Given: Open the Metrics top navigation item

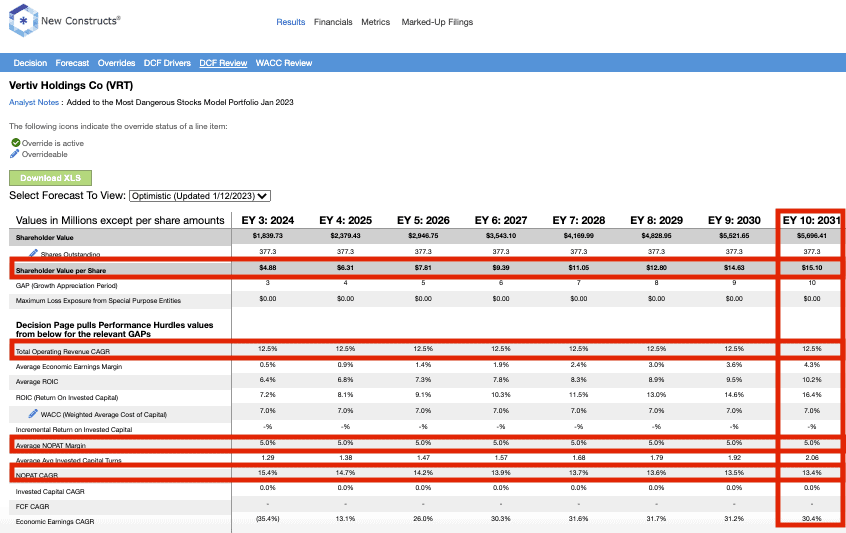Looking at the screenshot, I should 376,22.
